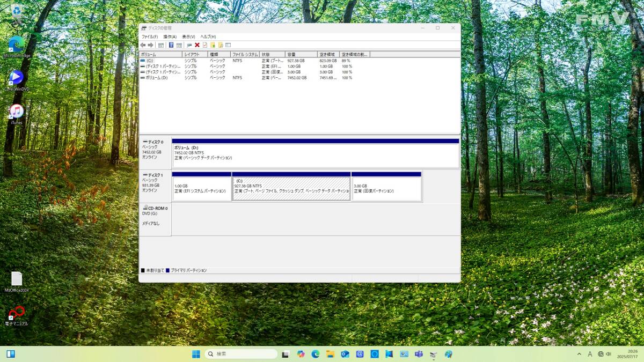644x362 pixels.
Task: Click the taskbar search box
Action: [x=241, y=354]
